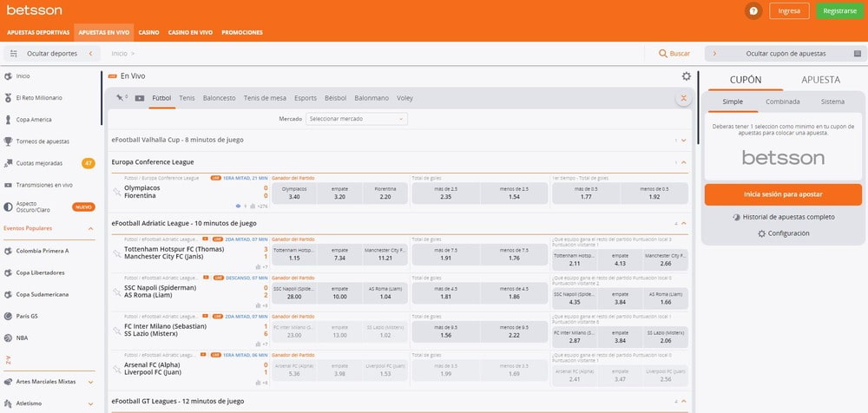Click the pinned events pin icon in sports bar
868x413 pixels.
pos(120,98)
